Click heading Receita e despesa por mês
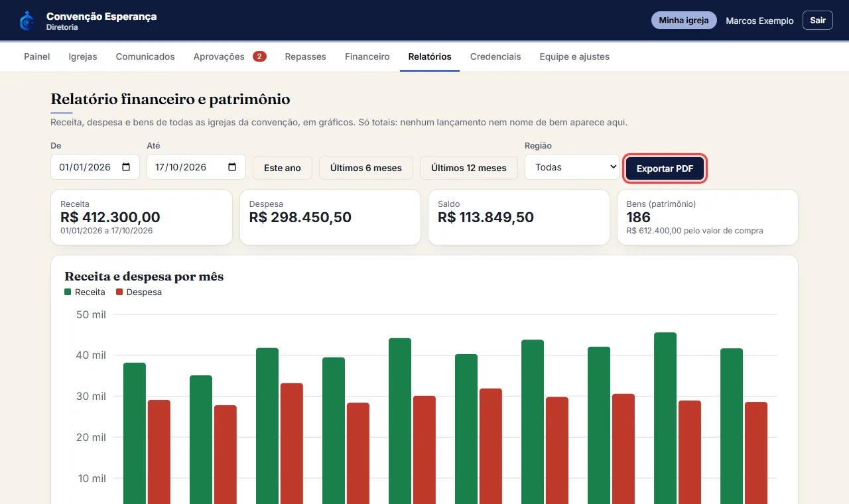Screen dimensions: 849x504 [144, 277]
